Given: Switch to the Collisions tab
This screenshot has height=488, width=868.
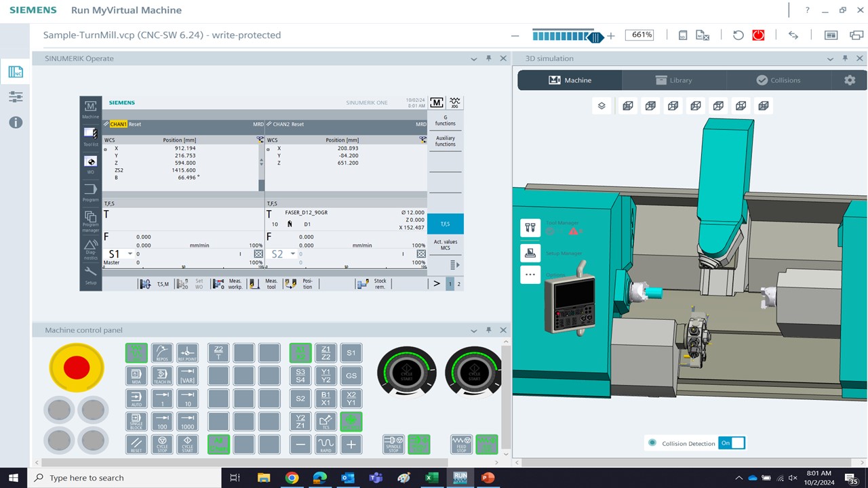Looking at the screenshot, I should [x=778, y=80].
